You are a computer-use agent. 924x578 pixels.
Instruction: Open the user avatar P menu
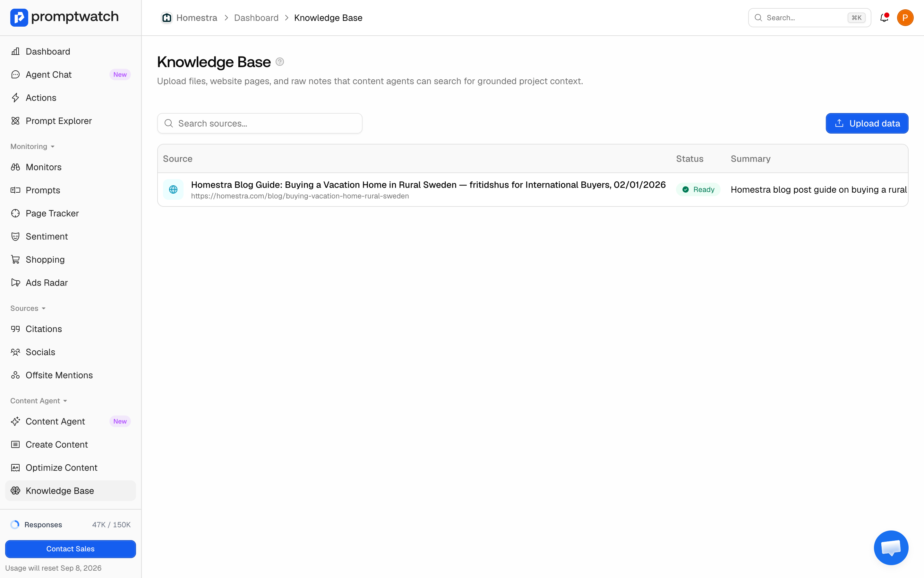905,18
